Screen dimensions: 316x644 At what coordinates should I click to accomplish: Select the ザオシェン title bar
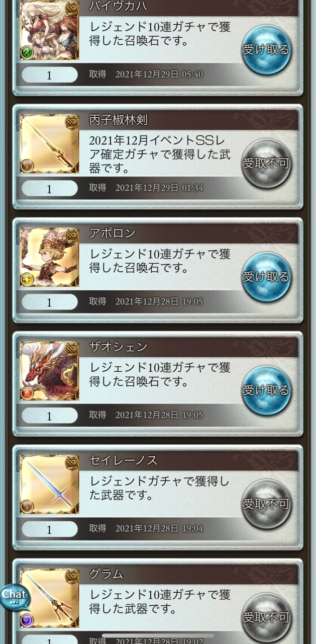(x=192, y=347)
